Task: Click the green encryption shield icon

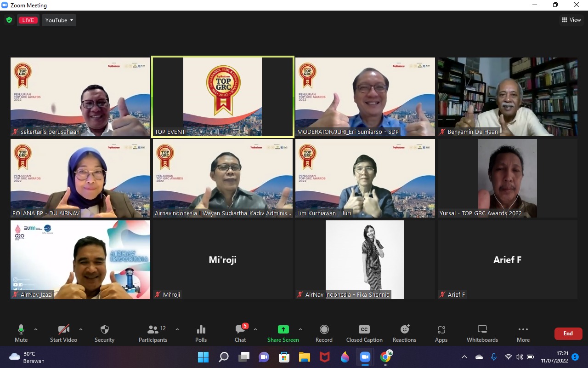Action: [9, 20]
